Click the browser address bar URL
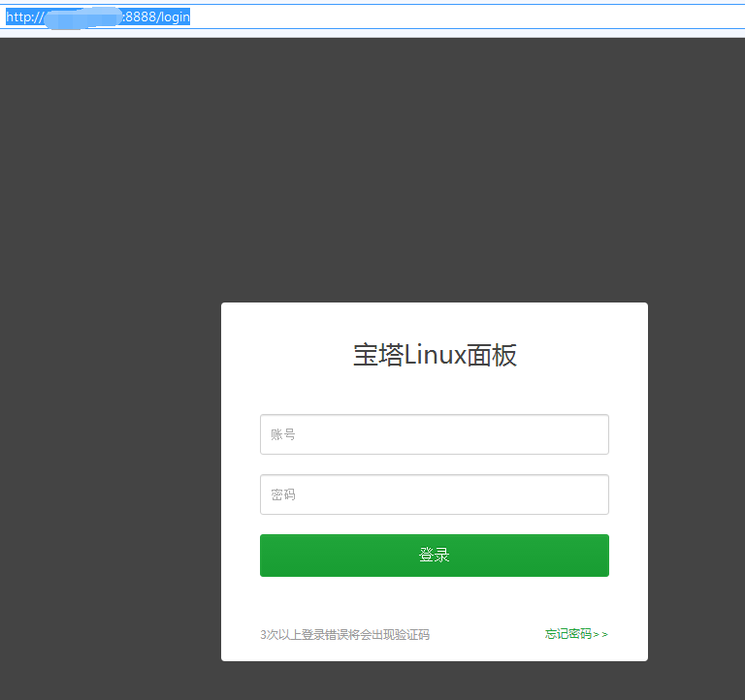 [98, 17]
